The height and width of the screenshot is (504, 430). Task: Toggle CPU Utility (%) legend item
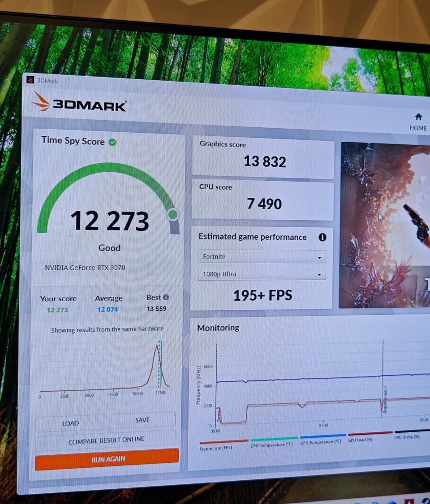pos(411,434)
